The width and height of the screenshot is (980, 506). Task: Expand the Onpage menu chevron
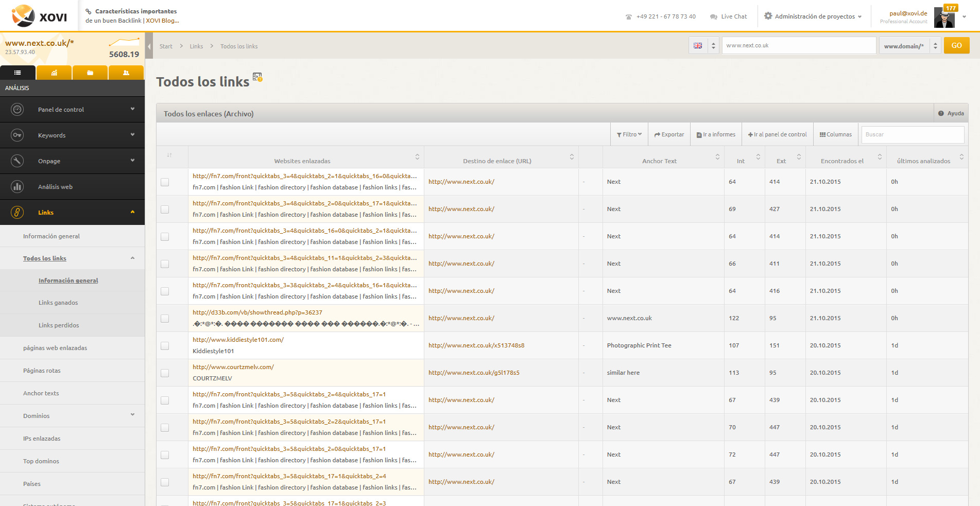tap(132, 161)
